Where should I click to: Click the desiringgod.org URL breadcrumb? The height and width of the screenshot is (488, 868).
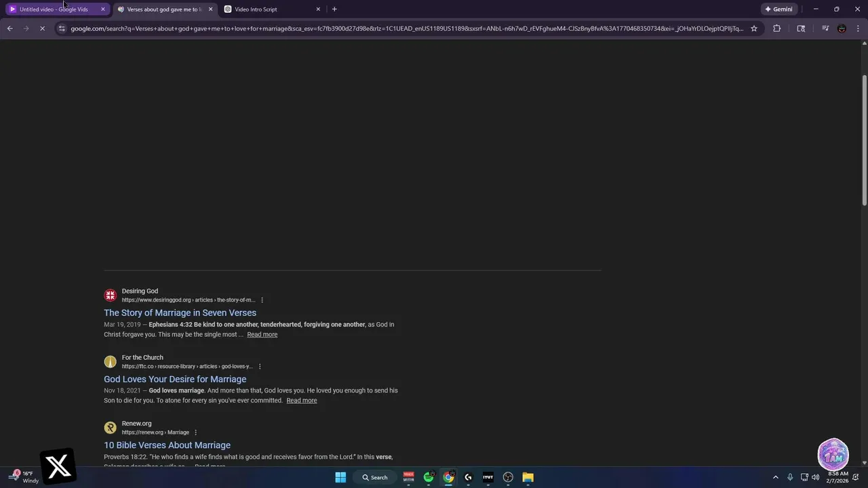tap(189, 300)
